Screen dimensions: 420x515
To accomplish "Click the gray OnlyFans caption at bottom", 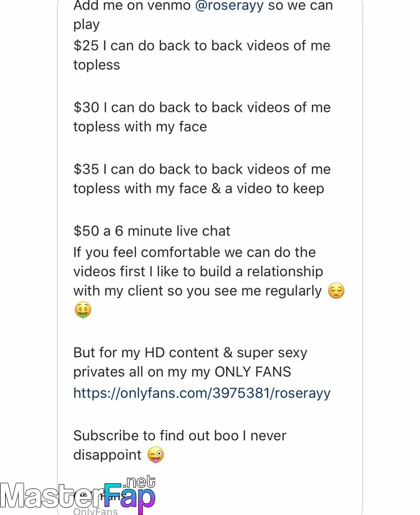I will point(95,511).
